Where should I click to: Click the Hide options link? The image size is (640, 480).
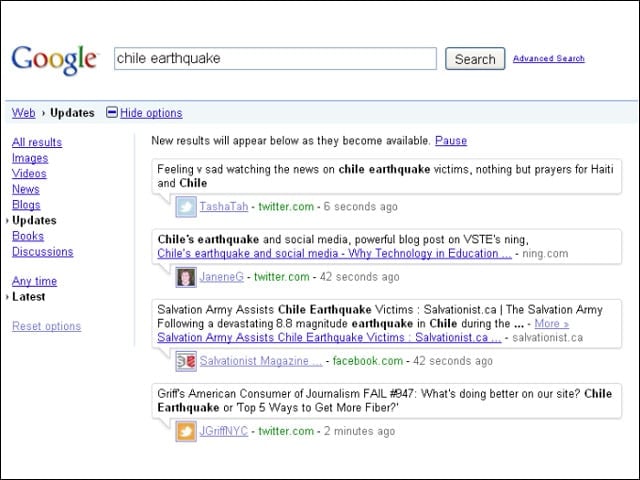click(x=151, y=113)
